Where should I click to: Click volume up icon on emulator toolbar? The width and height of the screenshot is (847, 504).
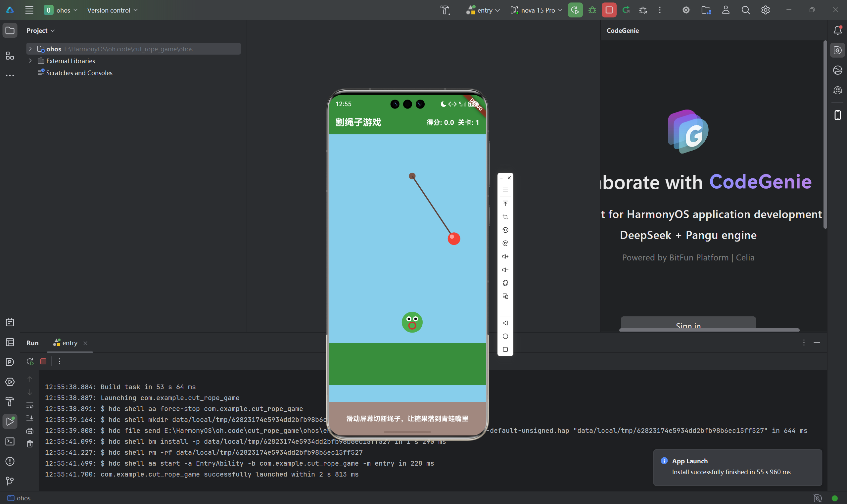pos(505,256)
